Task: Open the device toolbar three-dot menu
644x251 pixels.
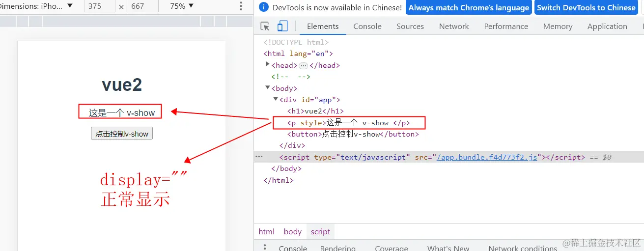Action: click(x=241, y=6)
